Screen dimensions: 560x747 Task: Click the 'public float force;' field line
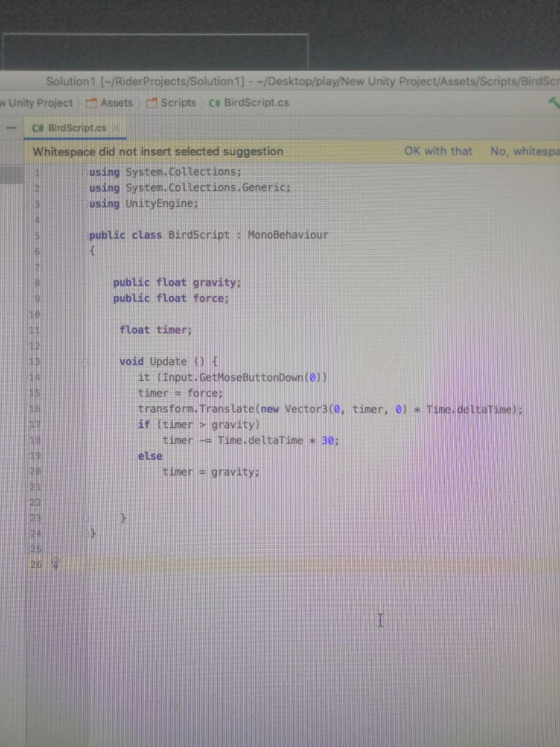pyautogui.click(x=171, y=298)
